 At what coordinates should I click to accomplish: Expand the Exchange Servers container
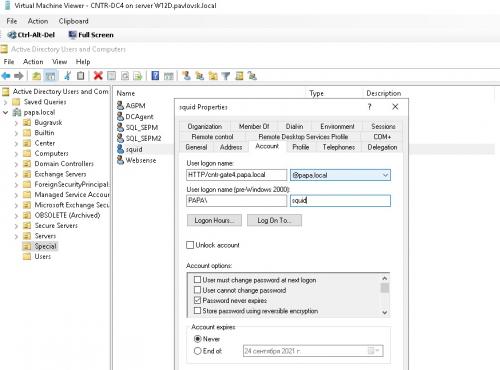(16, 174)
